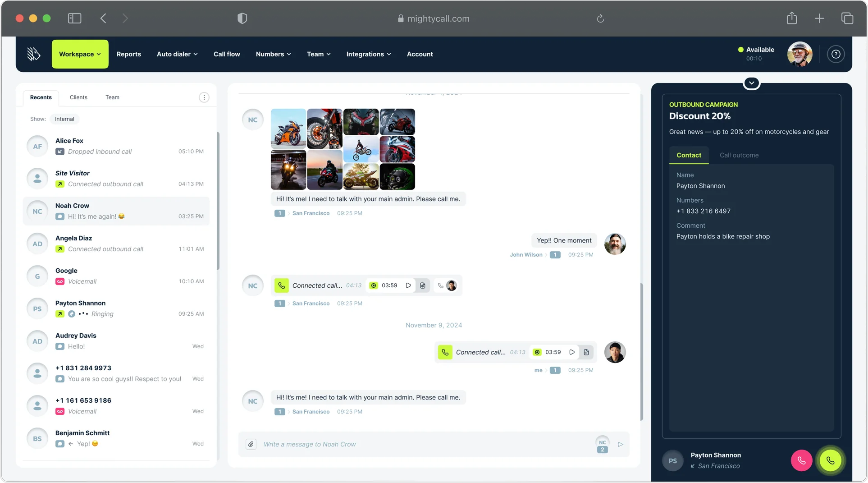The width and height of the screenshot is (868, 483).
Task: Expand the Integrations menu
Action: point(369,54)
